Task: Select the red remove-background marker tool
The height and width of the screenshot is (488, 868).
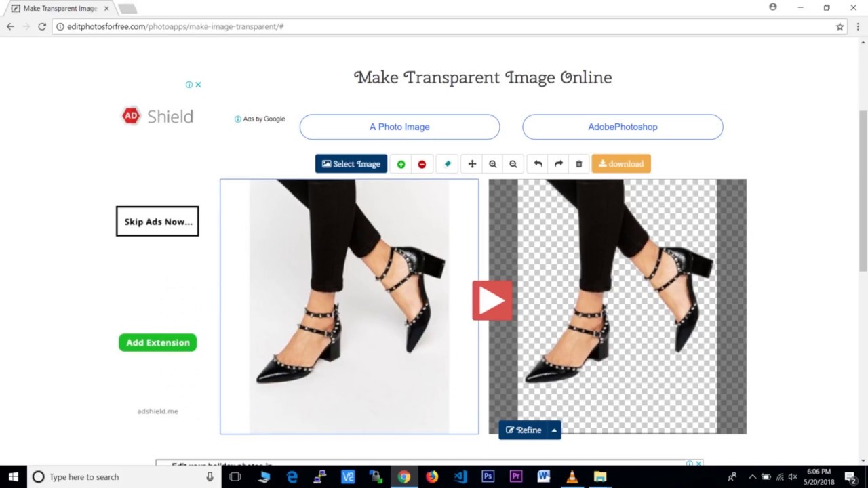Action: pyautogui.click(x=422, y=164)
